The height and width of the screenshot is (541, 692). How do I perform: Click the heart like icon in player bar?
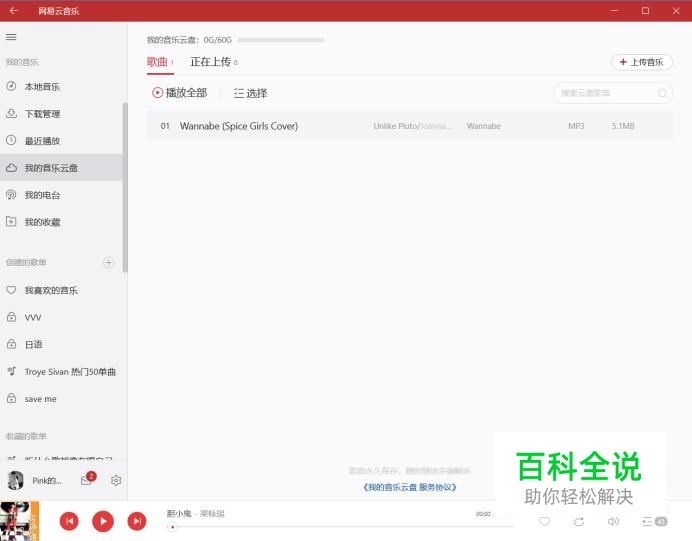pos(545,522)
